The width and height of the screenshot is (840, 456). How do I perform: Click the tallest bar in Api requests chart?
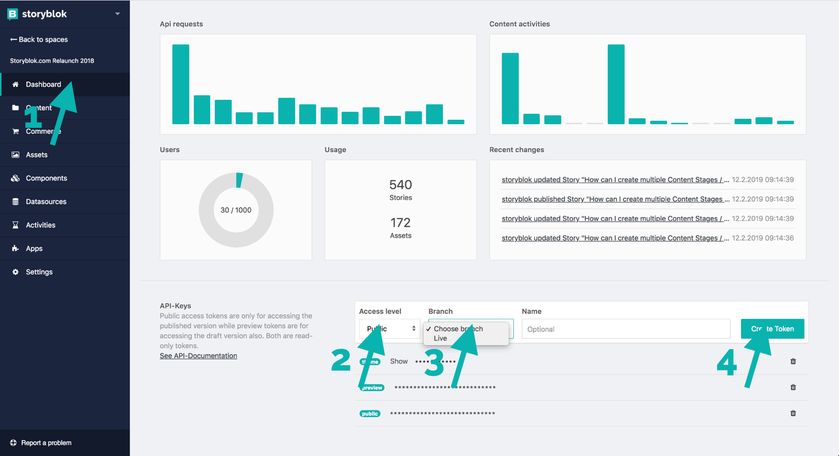pos(181,84)
